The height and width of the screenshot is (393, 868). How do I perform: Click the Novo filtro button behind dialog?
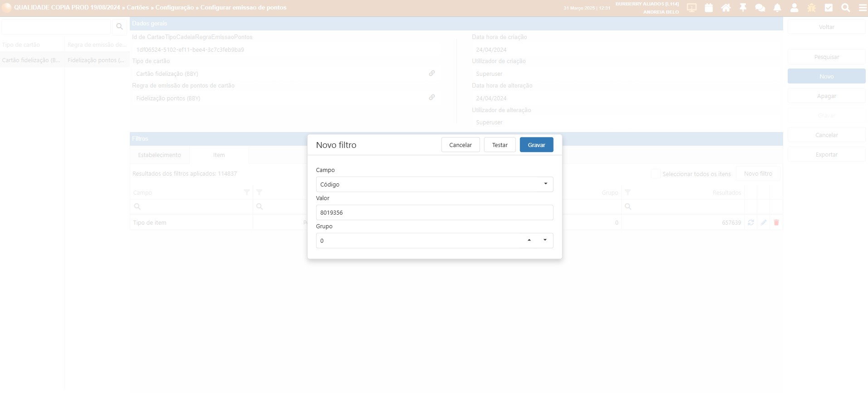758,174
